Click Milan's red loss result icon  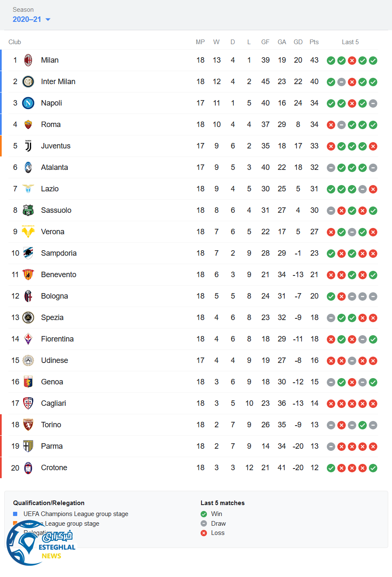[352, 61]
